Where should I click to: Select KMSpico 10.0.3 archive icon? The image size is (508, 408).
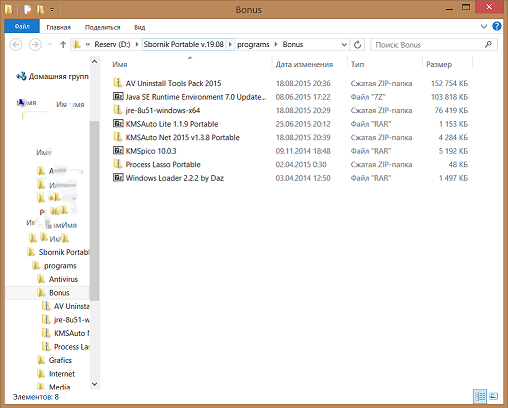pyautogui.click(x=118, y=150)
